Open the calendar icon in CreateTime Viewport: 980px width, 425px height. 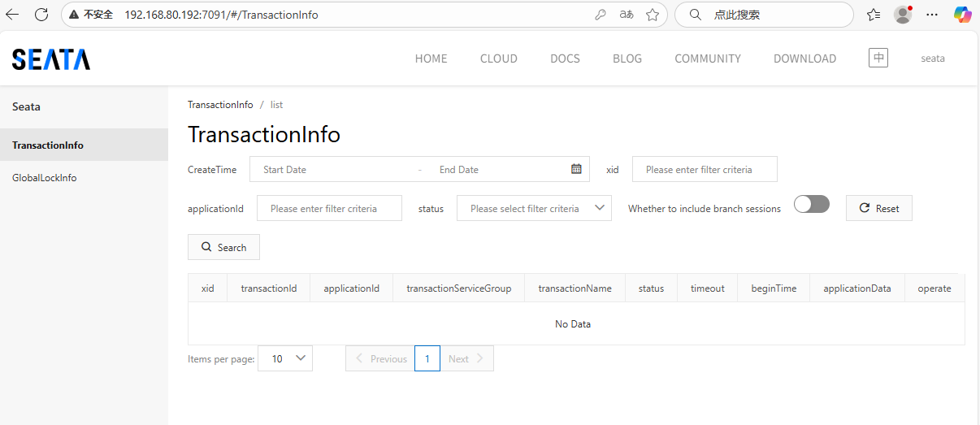pyautogui.click(x=576, y=169)
